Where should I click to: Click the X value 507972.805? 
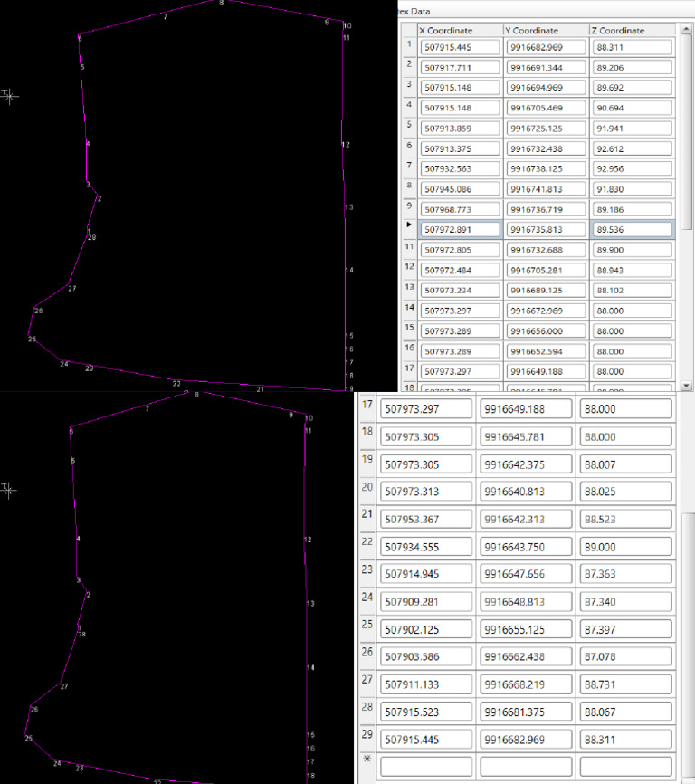click(x=461, y=250)
